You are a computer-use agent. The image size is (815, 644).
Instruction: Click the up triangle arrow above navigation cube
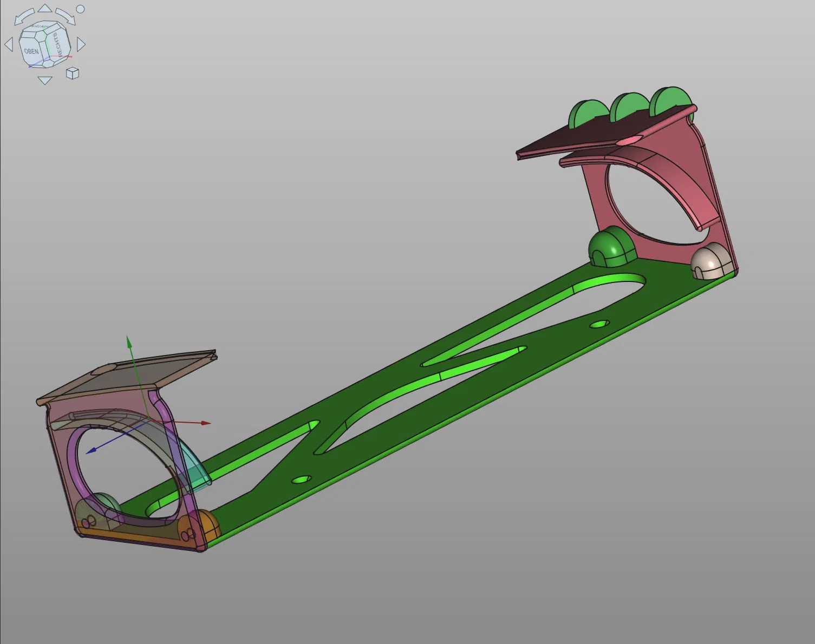[x=45, y=8]
